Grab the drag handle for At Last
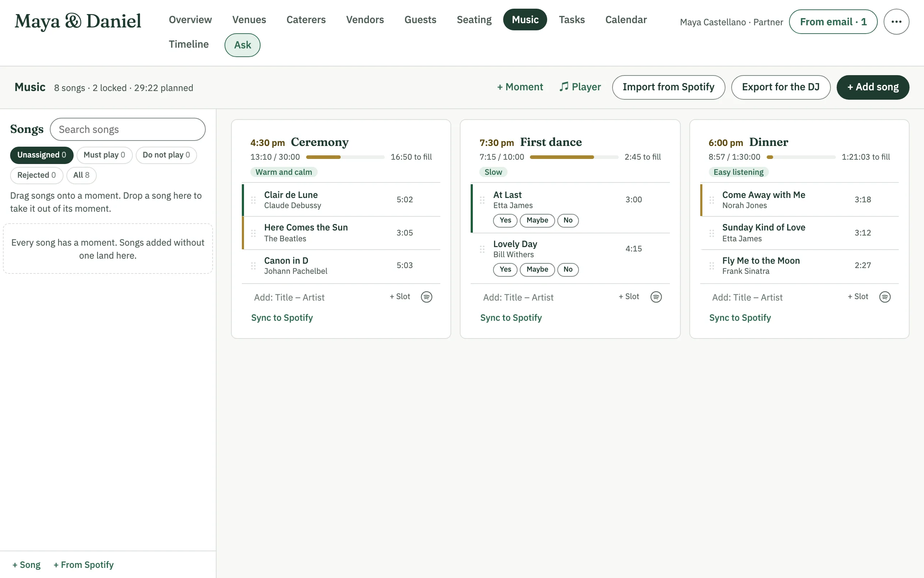The height and width of the screenshot is (578, 924). 482,200
